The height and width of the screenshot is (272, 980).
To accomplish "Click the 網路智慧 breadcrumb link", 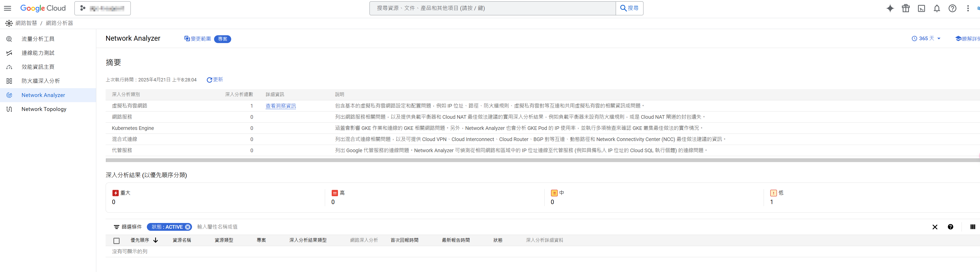I will click(26, 23).
